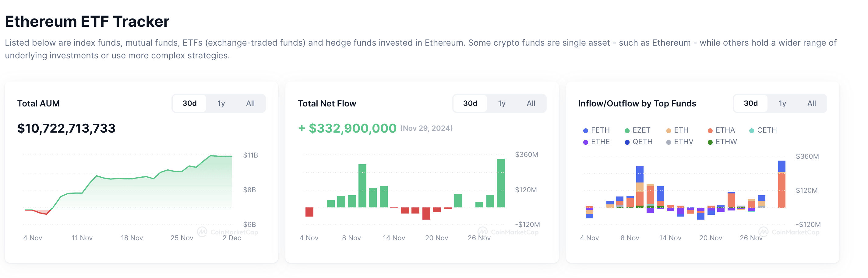The height and width of the screenshot is (278, 868).
Task: Toggle ETHV series in legend
Action: [680, 142]
